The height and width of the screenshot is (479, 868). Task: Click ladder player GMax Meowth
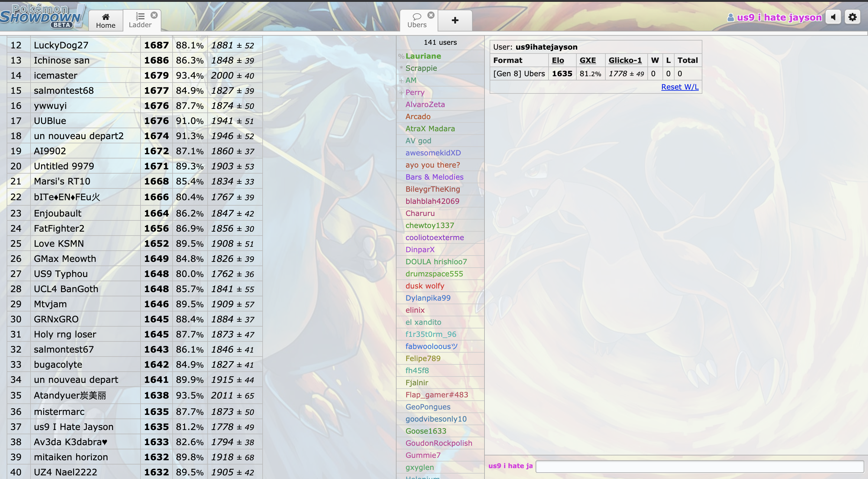(x=65, y=259)
